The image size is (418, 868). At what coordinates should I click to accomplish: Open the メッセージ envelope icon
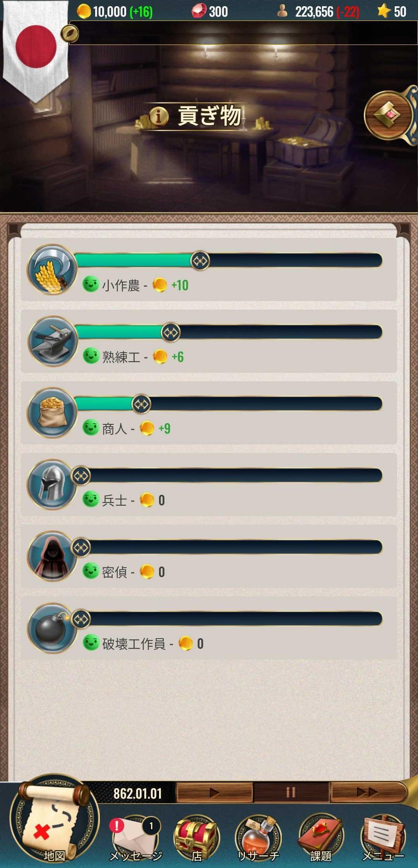136,836
